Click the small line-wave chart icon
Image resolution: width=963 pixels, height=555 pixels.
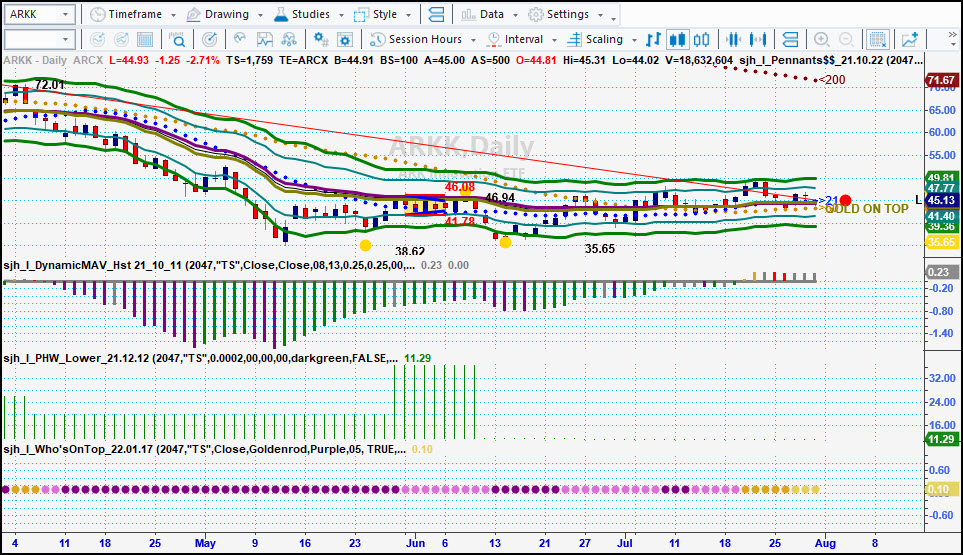click(240, 39)
